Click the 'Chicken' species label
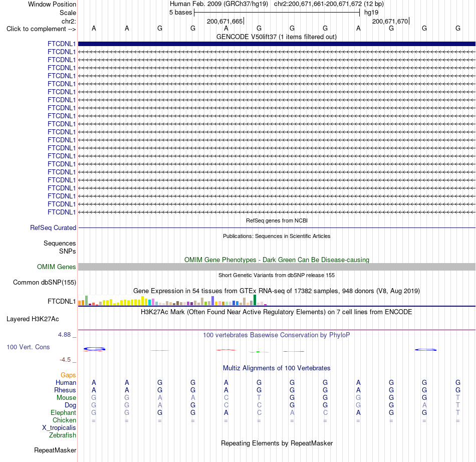Screen dimensions: 476x462 pos(64,420)
